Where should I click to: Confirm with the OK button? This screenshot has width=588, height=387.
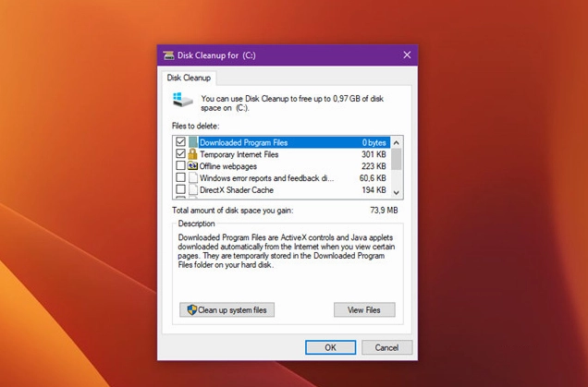[330, 347]
